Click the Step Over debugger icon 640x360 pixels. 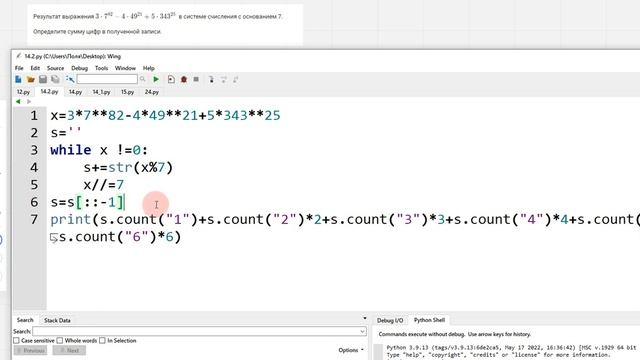coord(224,79)
